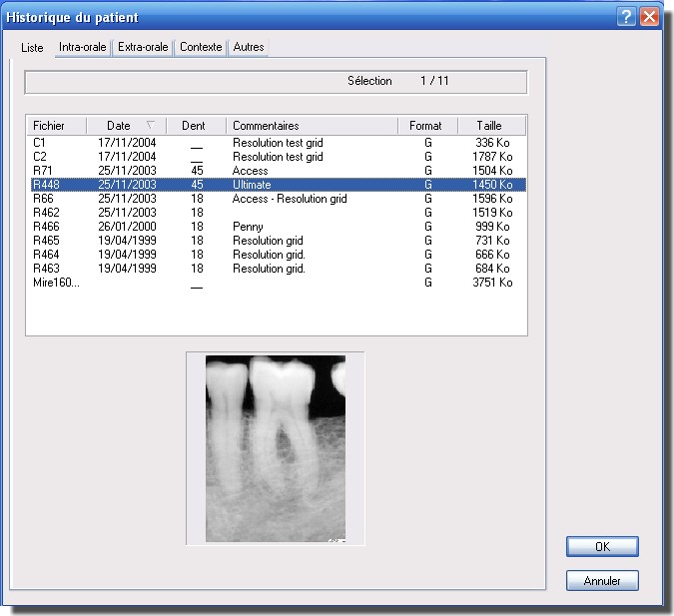The height and width of the screenshot is (616, 674).
Task: Select file C1 in the list
Action: click(40, 143)
